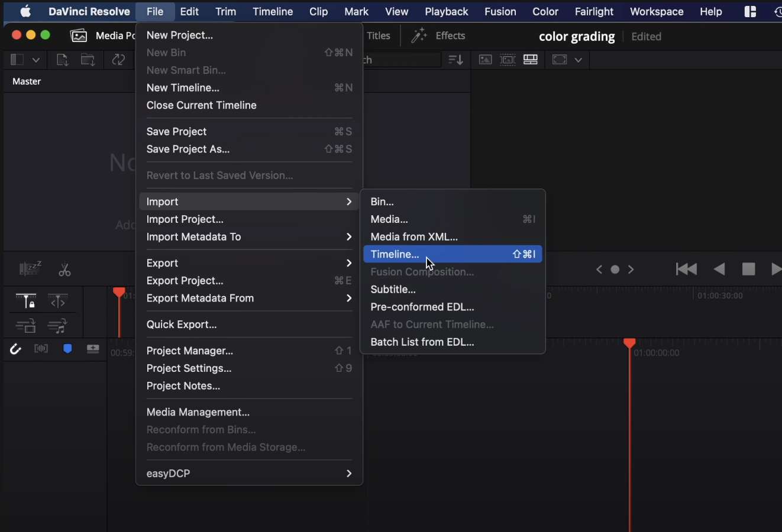Switch to thumbnail view icon
Viewport: 782px width, 532px height.
click(485, 60)
